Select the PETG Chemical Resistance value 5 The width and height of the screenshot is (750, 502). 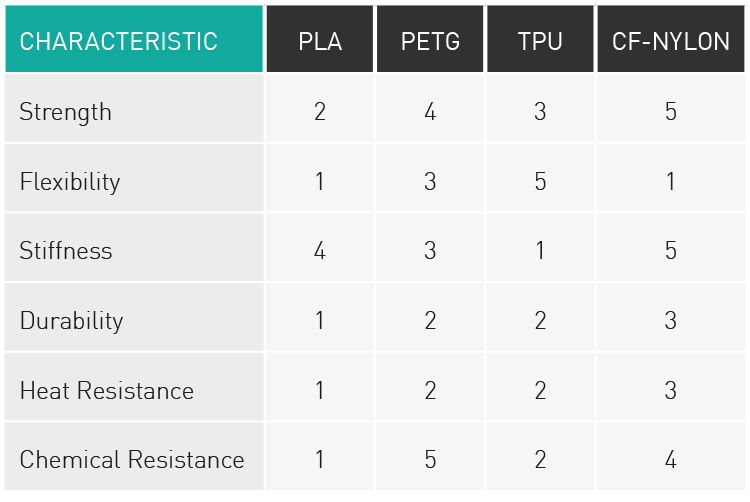[430, 459]
